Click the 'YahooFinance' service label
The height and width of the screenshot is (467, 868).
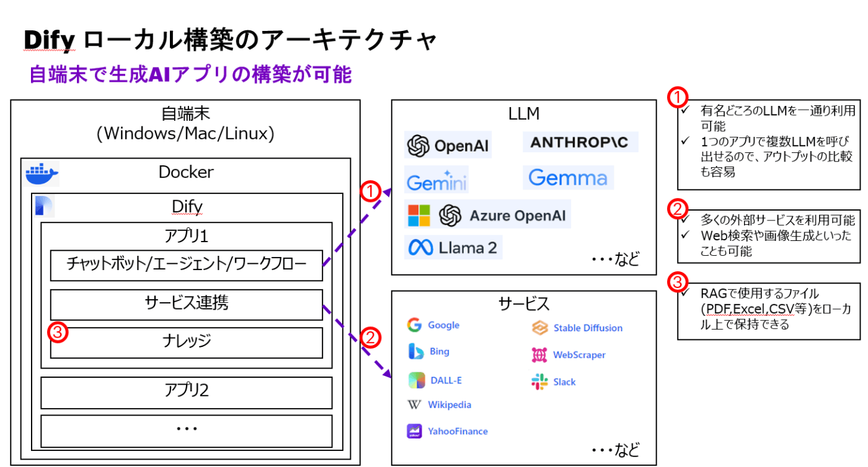pos(458,431)
